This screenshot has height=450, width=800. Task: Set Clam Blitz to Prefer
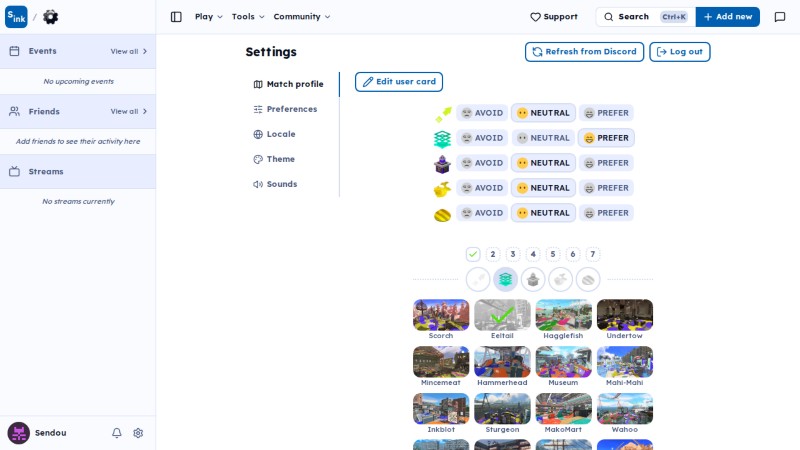606,213
